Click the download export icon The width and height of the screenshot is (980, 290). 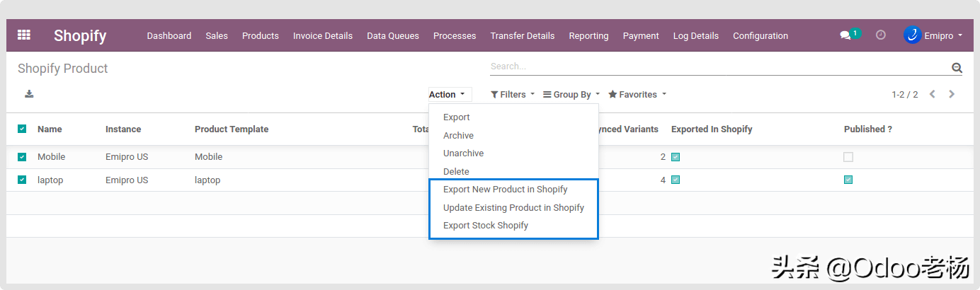tap(29, 94)
